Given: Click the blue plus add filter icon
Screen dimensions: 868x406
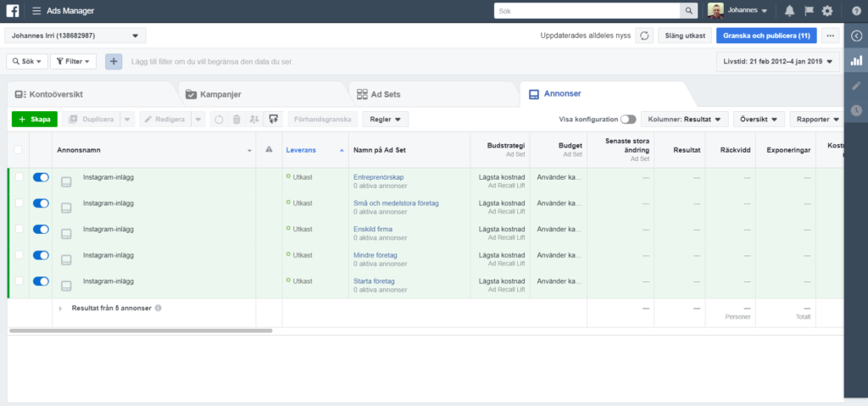Looking at the screenshot, I should click(x=114, y=62).
